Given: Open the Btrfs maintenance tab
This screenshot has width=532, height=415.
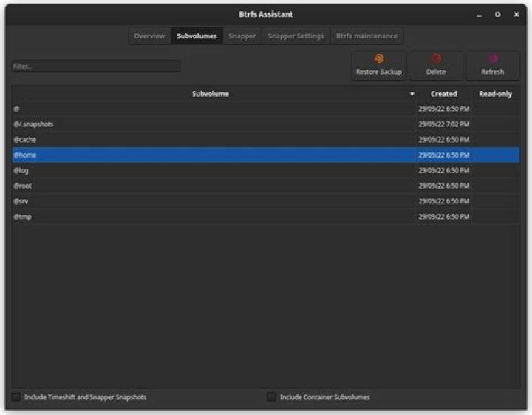Looking at the screenshot, I should (366, 36).
